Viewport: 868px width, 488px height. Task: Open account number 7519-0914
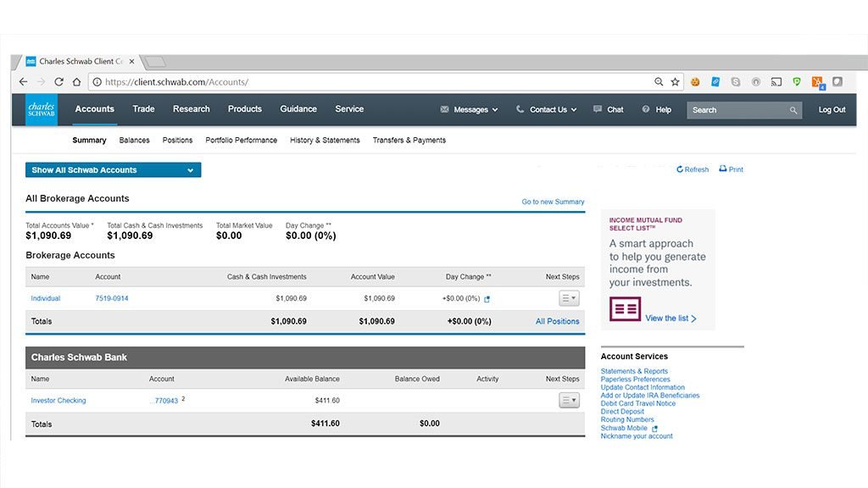[x=112, y=298]
